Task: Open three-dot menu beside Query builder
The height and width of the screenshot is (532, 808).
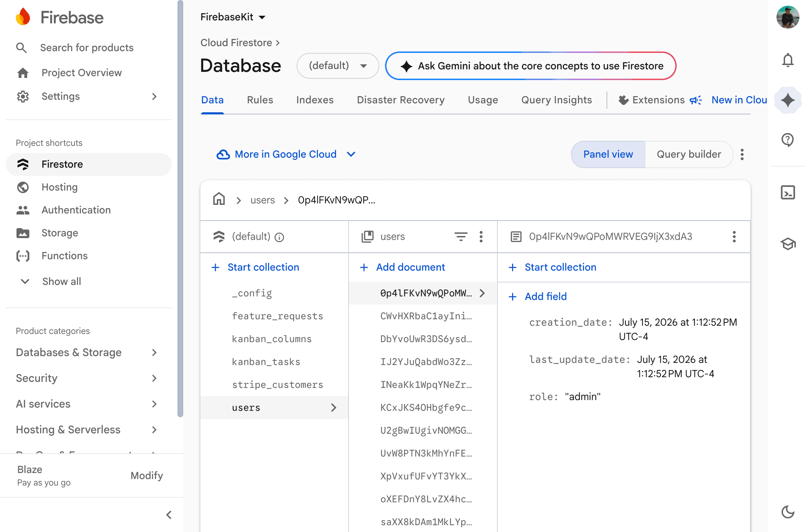Action: tap(742, 154)
